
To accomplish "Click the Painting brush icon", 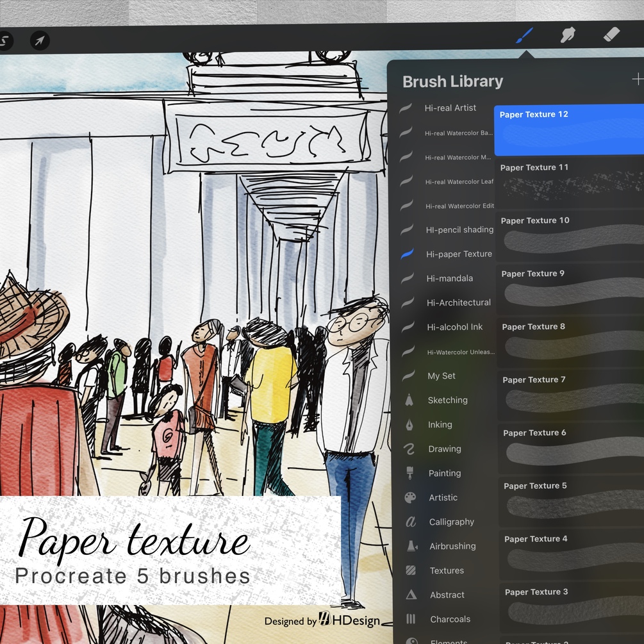I will pyautogui.click(x=410, y=473).
